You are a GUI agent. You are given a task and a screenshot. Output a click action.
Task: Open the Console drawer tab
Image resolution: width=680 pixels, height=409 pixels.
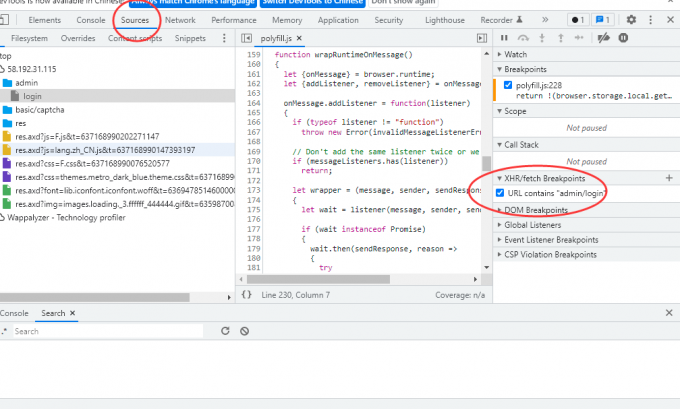(x=14, y=313)
